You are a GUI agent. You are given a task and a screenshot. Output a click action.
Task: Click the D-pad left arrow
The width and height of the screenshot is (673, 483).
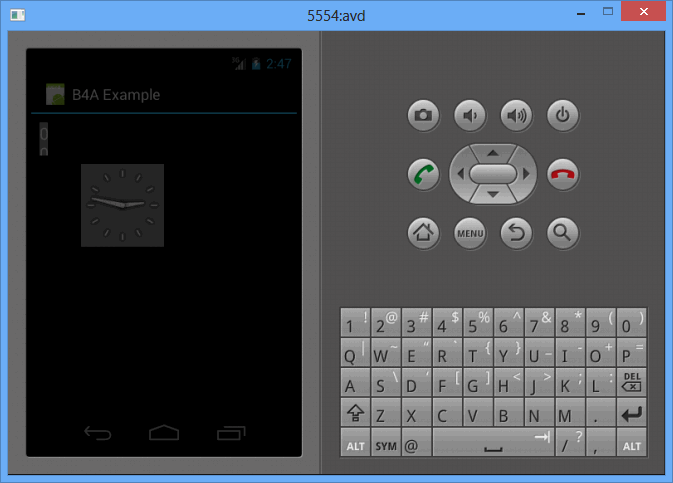tap(461, 174)
